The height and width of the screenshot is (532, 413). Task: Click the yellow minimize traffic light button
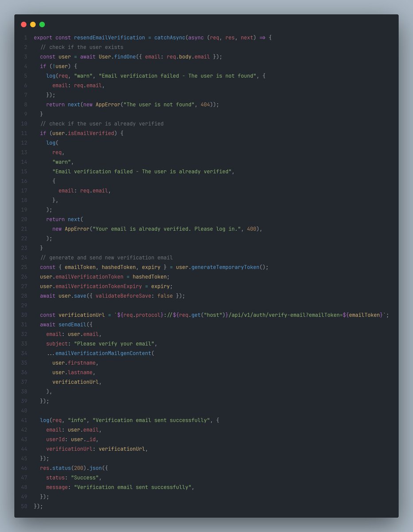[32, 25]
